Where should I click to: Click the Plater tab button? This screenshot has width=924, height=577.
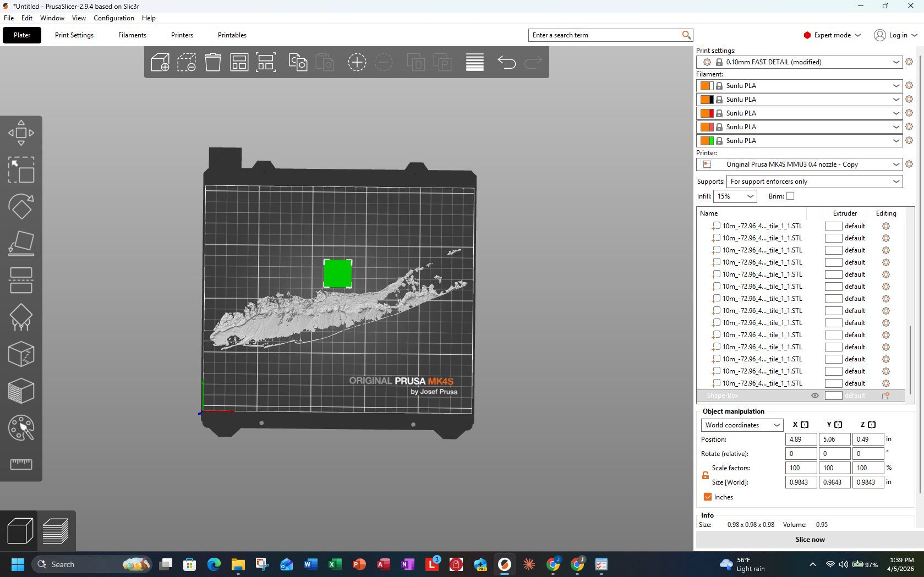[22, 35]
